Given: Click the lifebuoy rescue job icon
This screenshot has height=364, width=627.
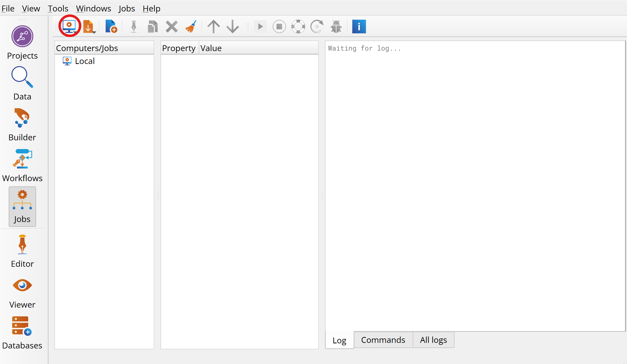Looking at the screenshot, I should [298, 26].
